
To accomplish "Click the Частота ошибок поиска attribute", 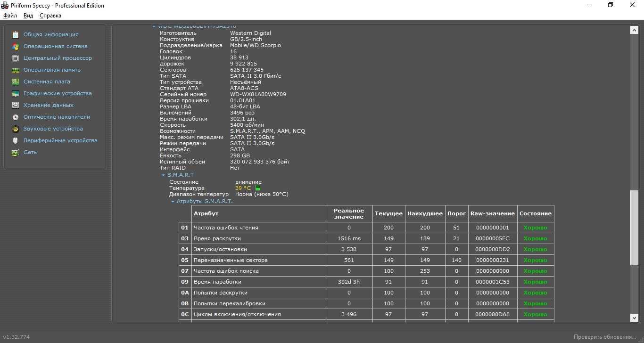I will (226, 271).
